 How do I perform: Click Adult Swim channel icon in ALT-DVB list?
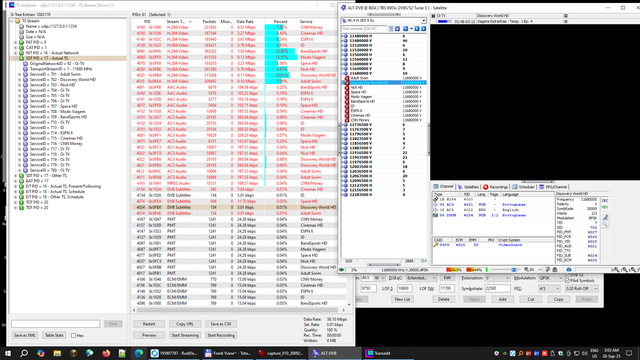[347, 78]
